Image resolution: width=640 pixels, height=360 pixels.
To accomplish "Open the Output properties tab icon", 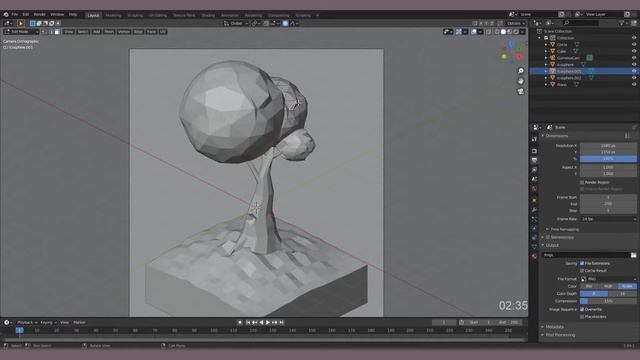I will (534, 160).
